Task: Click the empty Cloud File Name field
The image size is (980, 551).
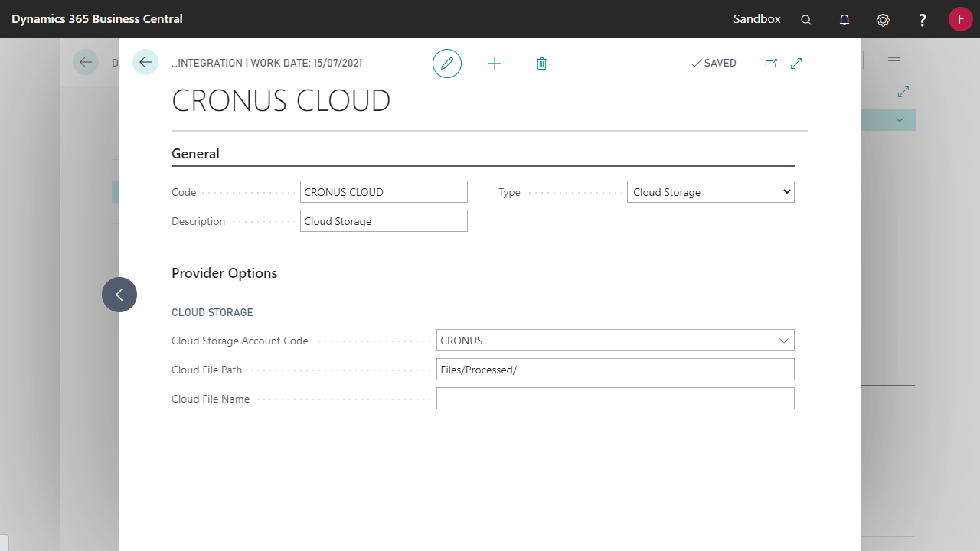Action: click(x=616, y=399)
